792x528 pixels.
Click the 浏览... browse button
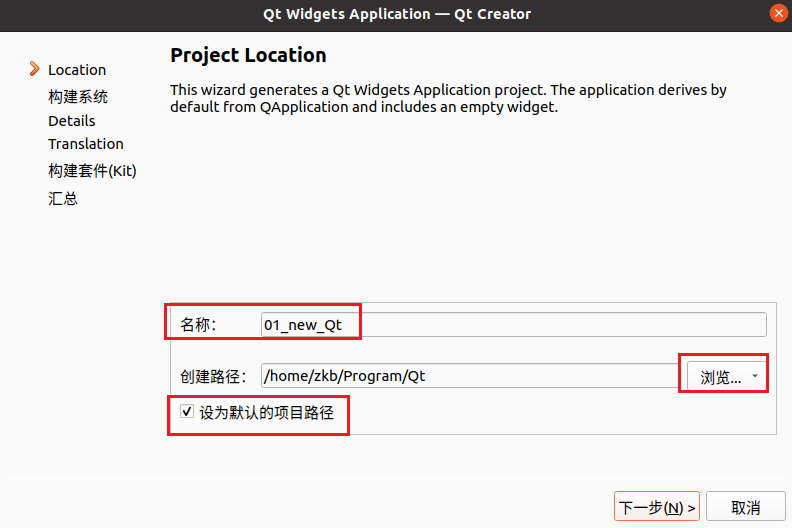point(720,376)
